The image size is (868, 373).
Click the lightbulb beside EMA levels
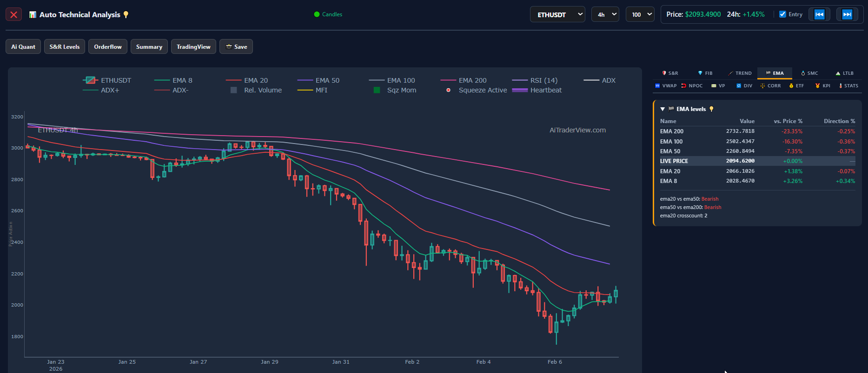[x=711, y=109]
